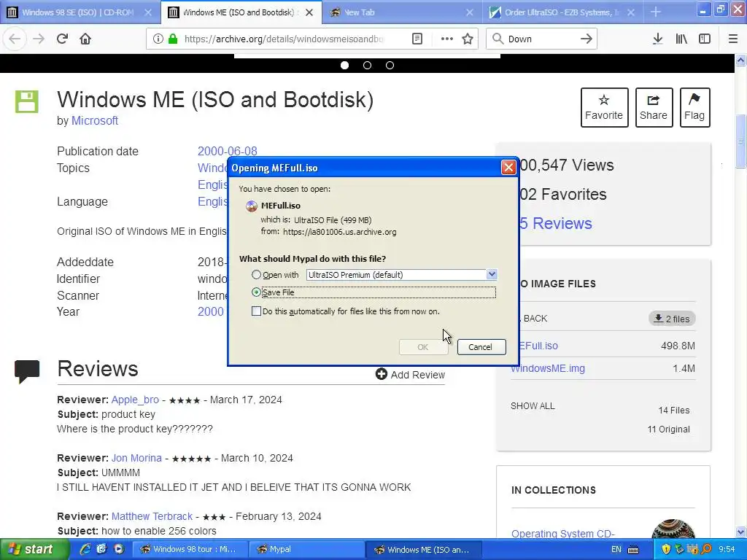Image resolution: width=747 pixels, height=560 pixels.
Task: Open reviewer Apple_bro profile link
Action: [x=135, y=400]
